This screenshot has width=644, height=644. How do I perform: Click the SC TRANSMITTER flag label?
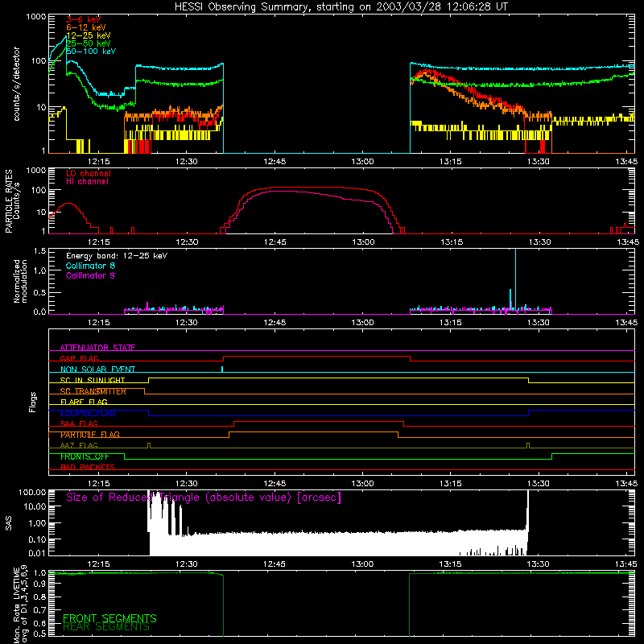coord(93,391)
